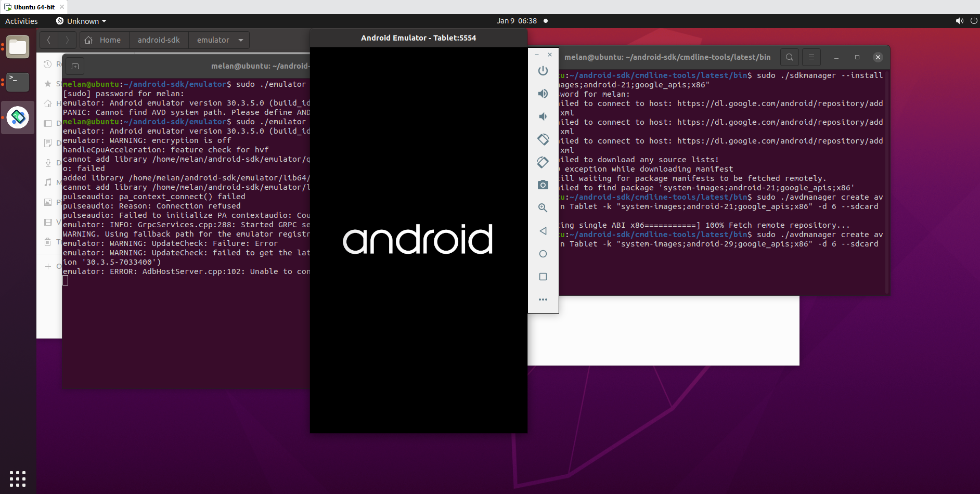The width and height of the screenshot is (980, 494).
Task: Open Show Applications from the dock
Action: click(18, 478)
